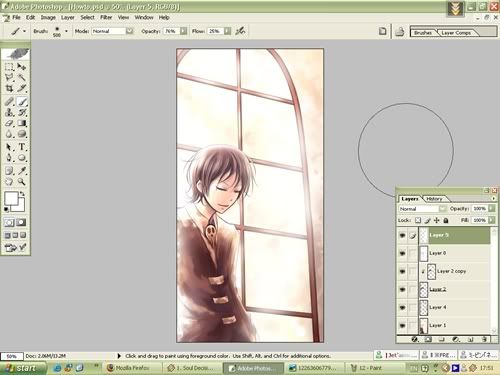
Task: Select the Healing Brush tool
Action: (9, 102)
